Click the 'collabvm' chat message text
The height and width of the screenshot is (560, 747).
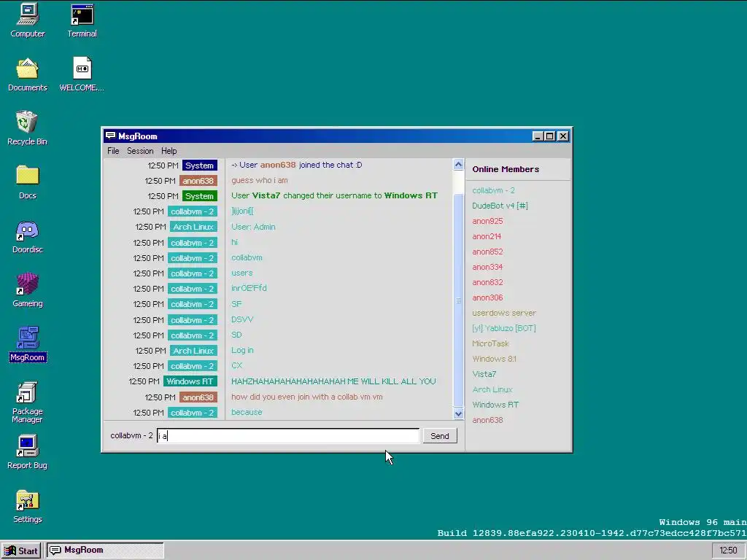click(x=247, y=257)
